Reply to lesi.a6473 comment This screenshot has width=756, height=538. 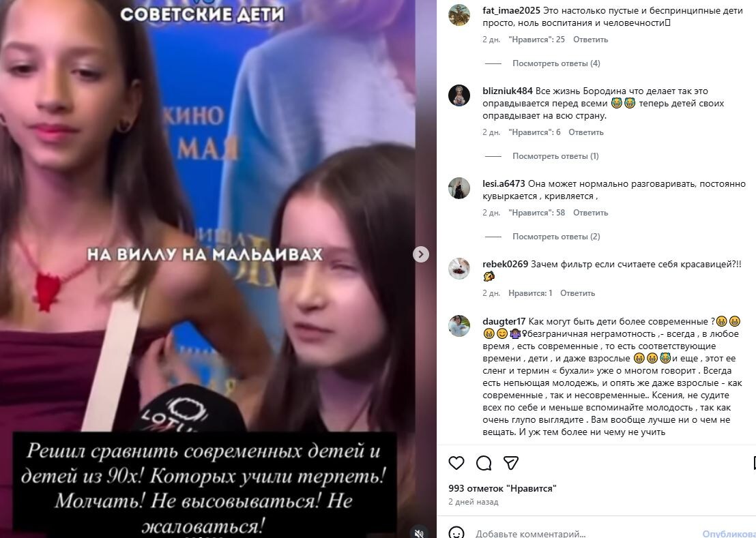pos(590,213)
